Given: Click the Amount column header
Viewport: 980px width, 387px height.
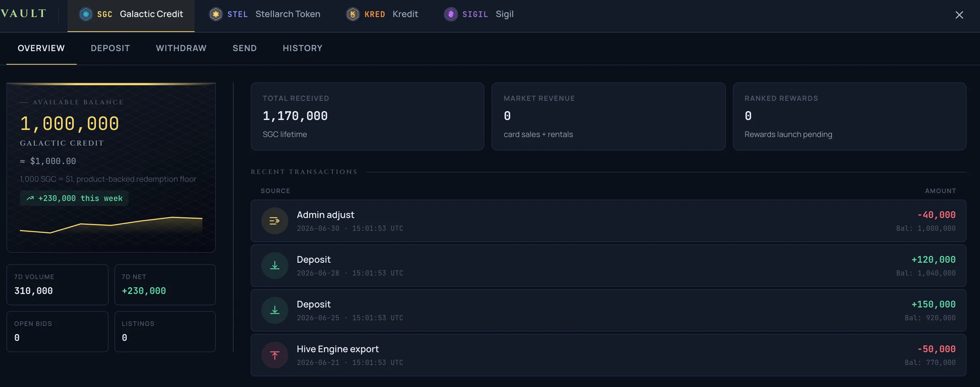Looking at the screenshot, I should coord(941,191).
